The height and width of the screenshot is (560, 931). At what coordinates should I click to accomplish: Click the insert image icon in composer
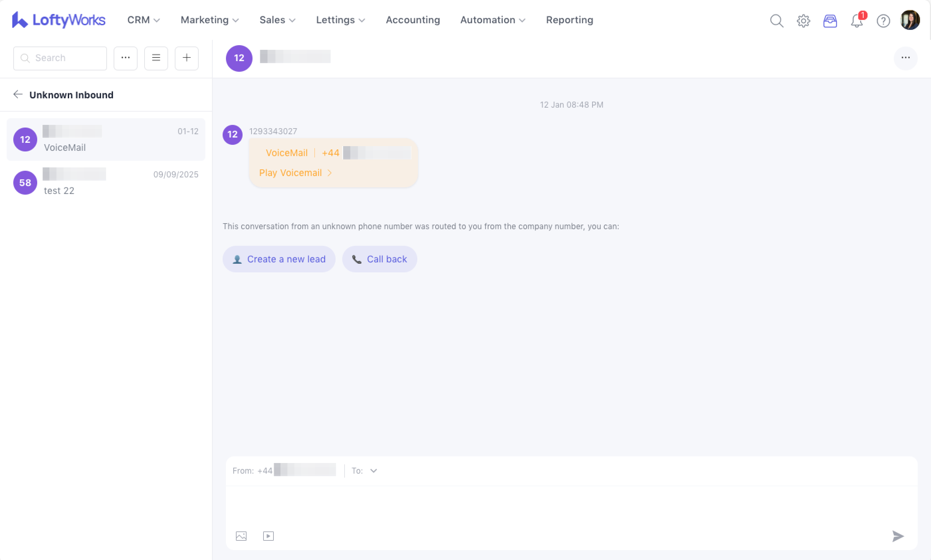[241, 536]
